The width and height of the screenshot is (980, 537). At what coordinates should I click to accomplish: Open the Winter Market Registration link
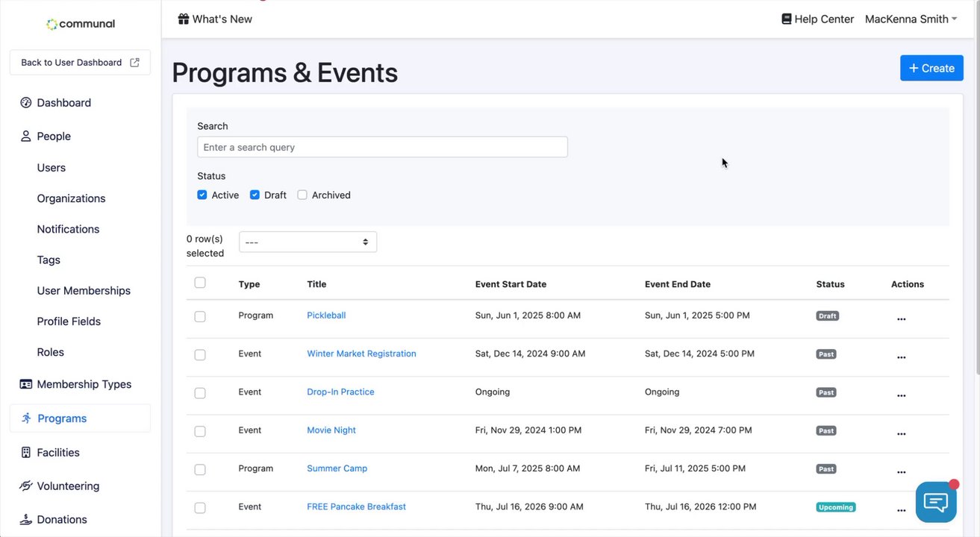click(361, 354)
